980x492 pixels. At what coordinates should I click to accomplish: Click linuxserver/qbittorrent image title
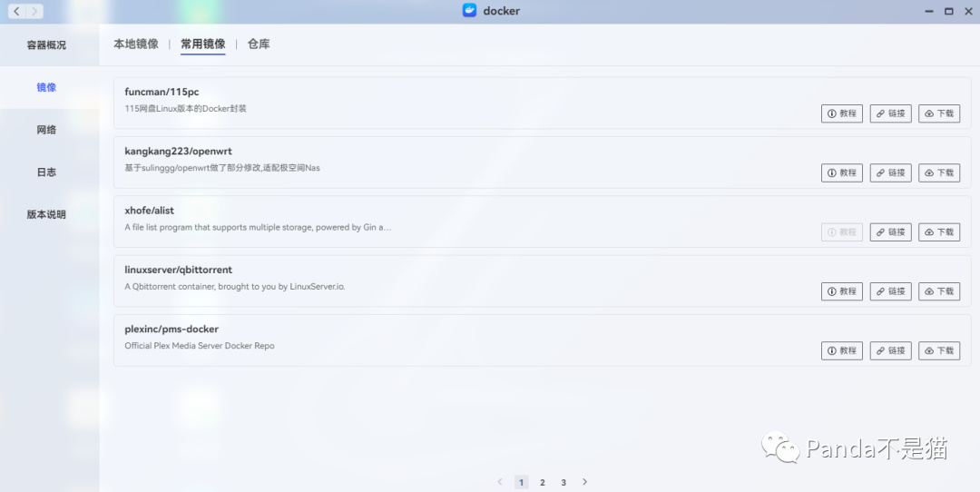(x=178, y=271)
